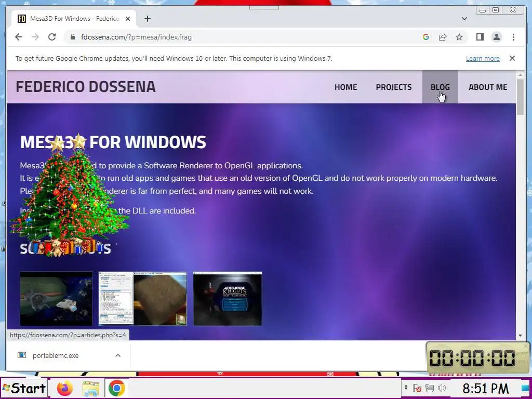This screenshot has height=399, width=532.
Task: Click the share page icon
Action: pos(443,37)
